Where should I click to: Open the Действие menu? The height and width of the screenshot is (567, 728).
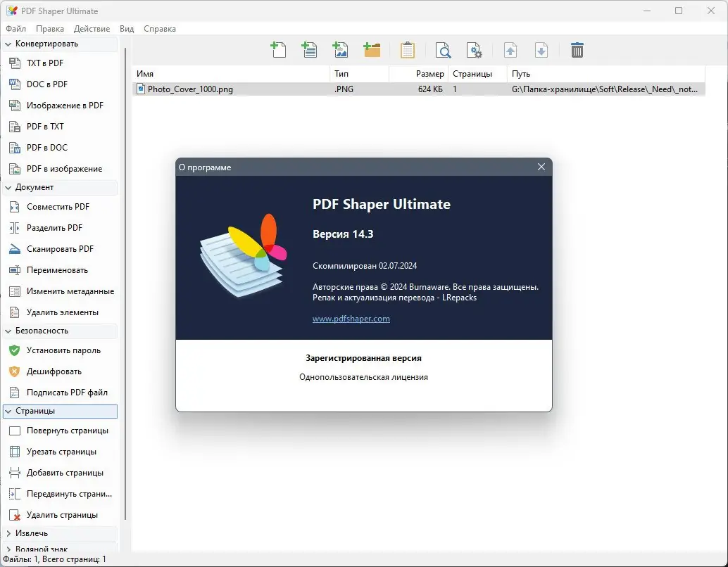[x=92, y=29]
